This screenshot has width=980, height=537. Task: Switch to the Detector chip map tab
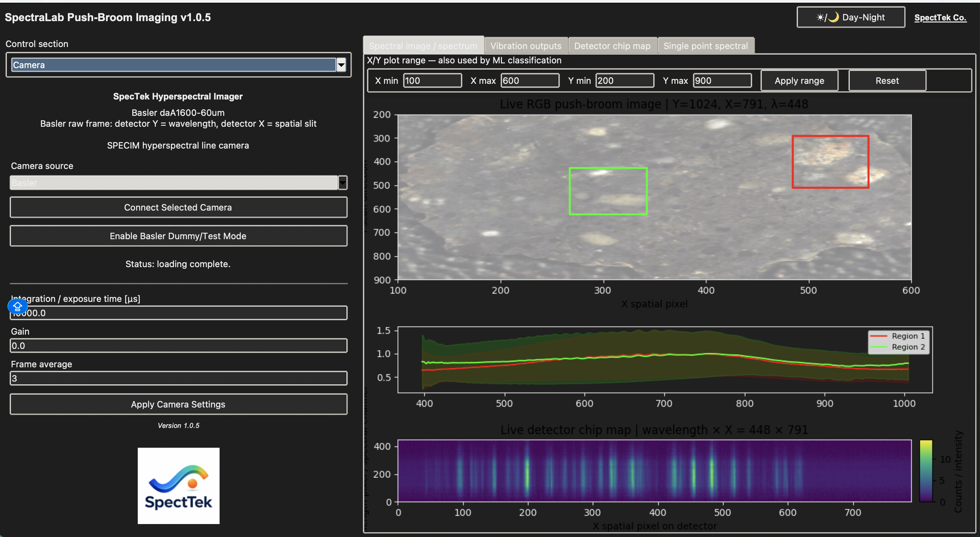[612, 46]
